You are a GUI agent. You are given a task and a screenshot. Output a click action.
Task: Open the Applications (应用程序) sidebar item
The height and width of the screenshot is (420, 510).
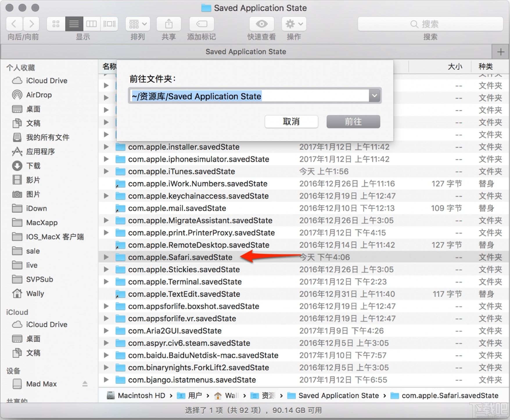pyautogui.click(x=41, y=151)
